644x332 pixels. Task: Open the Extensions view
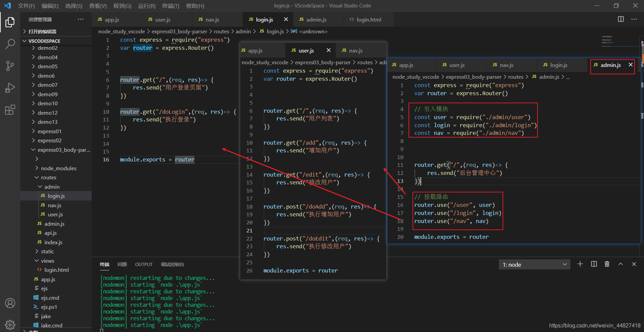coord(10,110)
